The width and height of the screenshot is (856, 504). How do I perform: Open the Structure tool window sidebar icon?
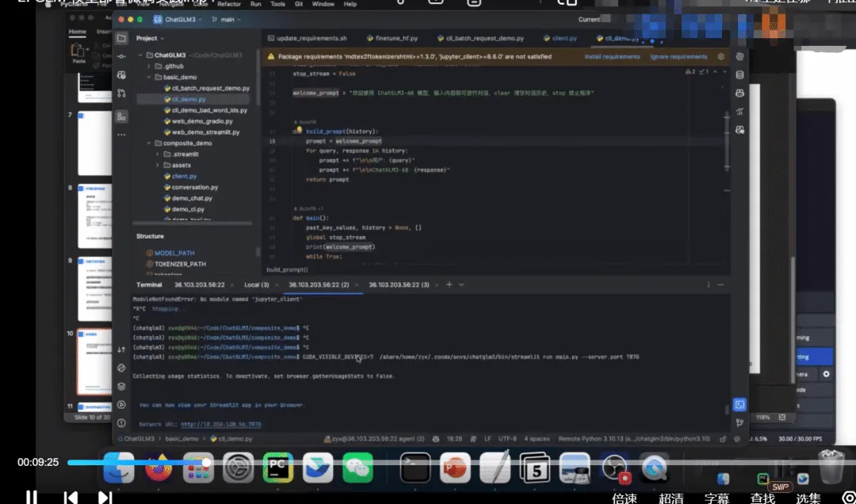point(121,116)
